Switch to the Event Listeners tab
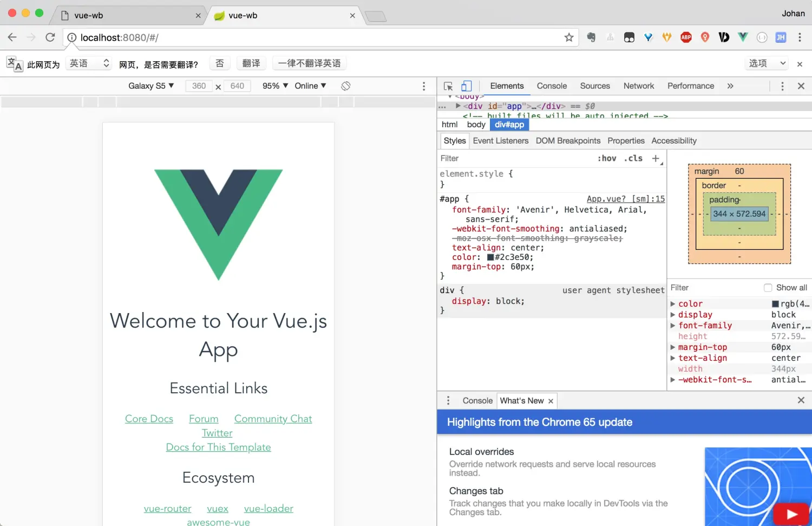 click(501, 141)
